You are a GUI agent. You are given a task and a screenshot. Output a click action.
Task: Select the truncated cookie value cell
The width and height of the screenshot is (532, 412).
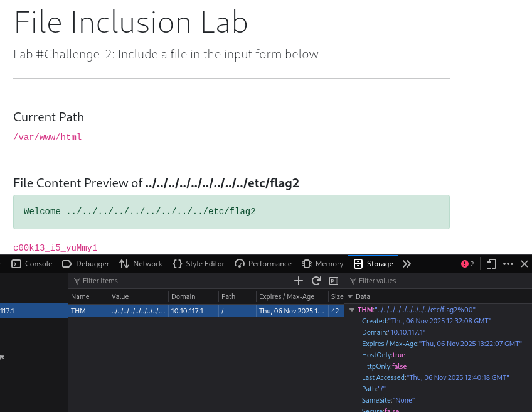point(139,311)
